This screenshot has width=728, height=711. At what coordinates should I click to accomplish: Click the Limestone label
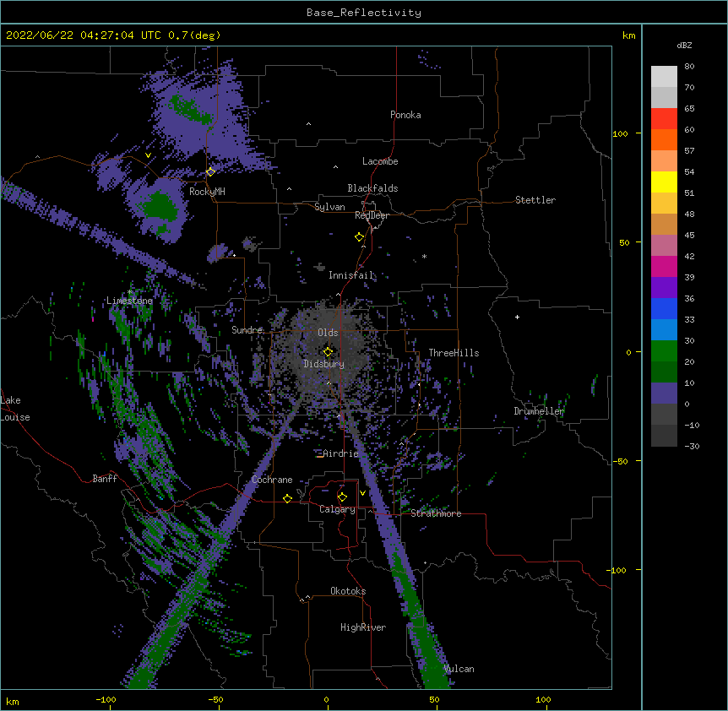point(129,301)
